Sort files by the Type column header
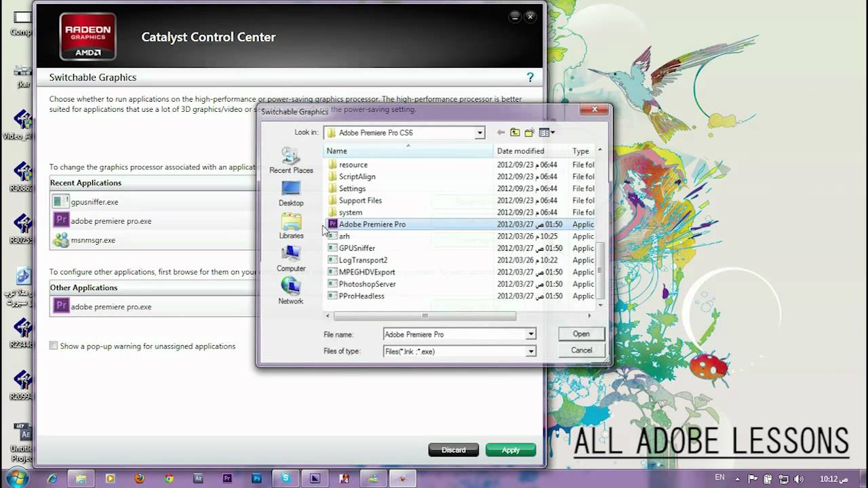868x488 pixels. pos(583,151)
